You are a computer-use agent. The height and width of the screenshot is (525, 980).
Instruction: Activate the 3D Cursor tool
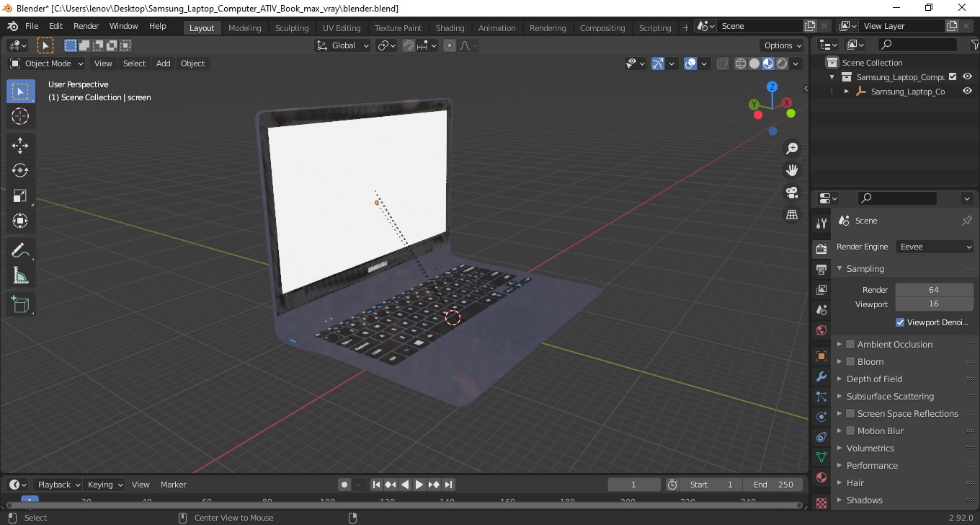pyautogui.click(x=20, y=116)
